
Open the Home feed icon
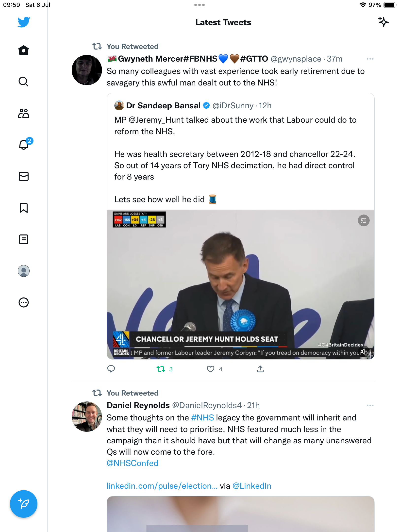click(x=24, y=50)
